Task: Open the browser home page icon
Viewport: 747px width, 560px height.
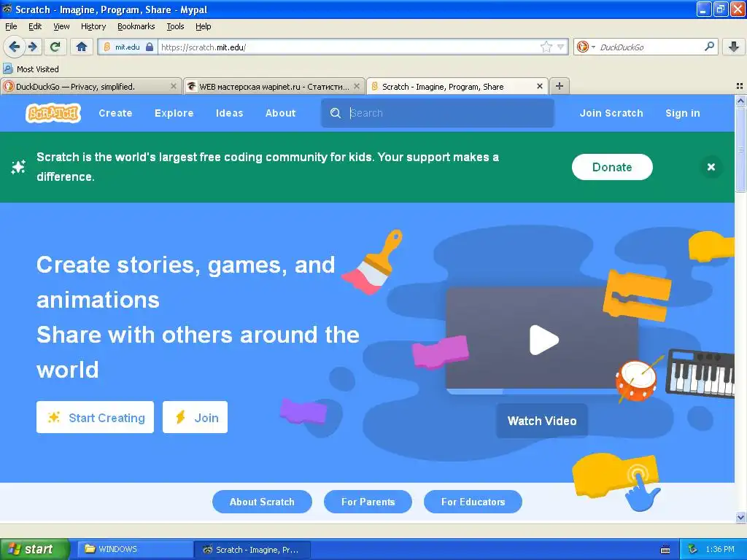Action: click(82, 47)
